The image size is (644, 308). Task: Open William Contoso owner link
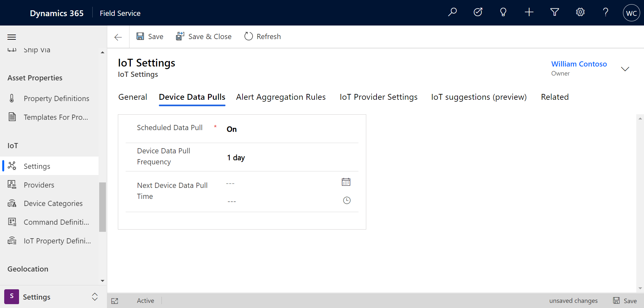(x=579, y=64)
